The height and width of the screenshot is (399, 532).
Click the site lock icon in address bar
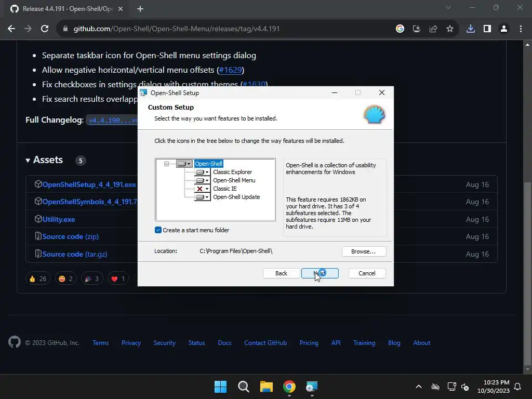click(x=65, y=29)
